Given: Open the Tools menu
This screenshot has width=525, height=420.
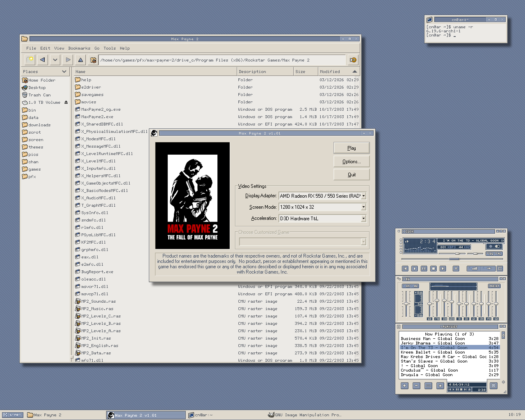Looking at the screenshot, I should click(x=110, y=48).
